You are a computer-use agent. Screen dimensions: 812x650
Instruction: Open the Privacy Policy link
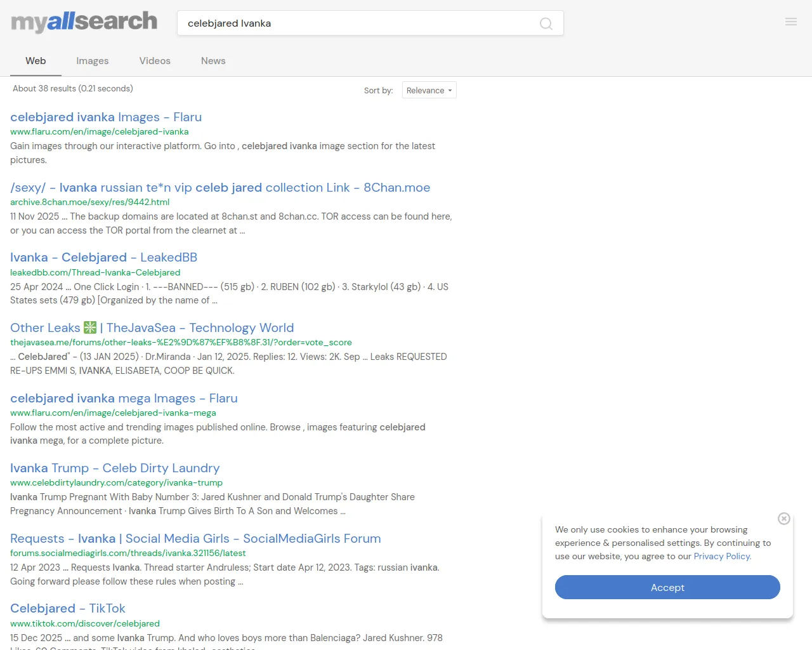point(722,556)
